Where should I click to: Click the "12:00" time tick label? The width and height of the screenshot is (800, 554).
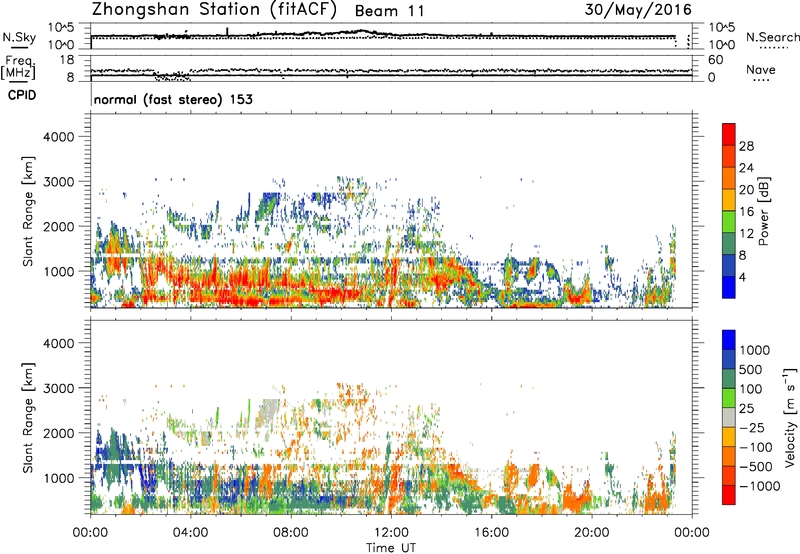[391, 533]
